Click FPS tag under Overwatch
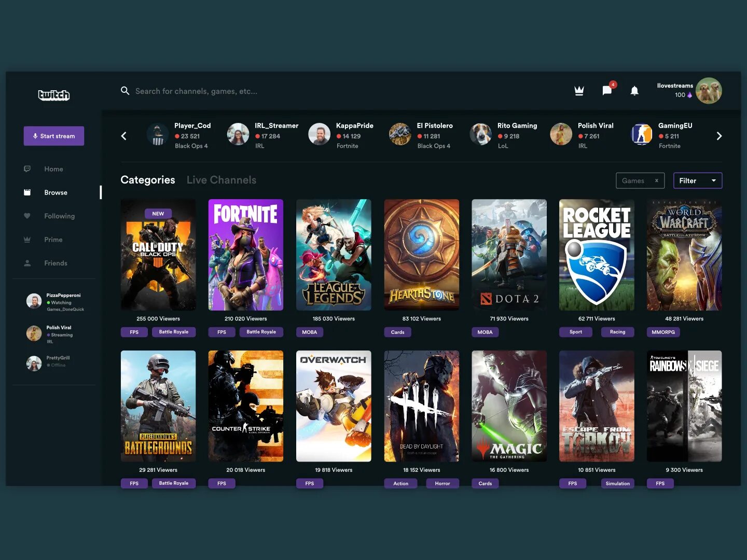This screenshot has width=747, height=560. pyautogui.click(x=310, y=483)
